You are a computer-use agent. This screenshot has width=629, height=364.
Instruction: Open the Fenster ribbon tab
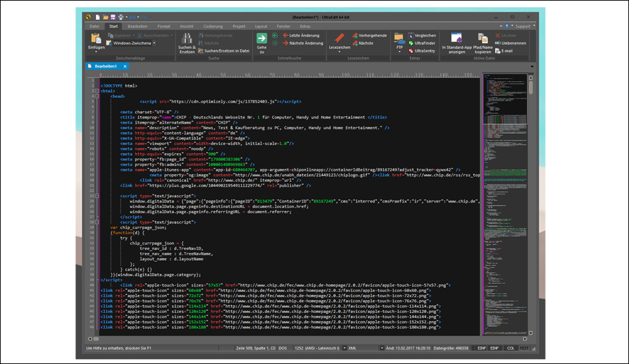click(x=283, y=26)
